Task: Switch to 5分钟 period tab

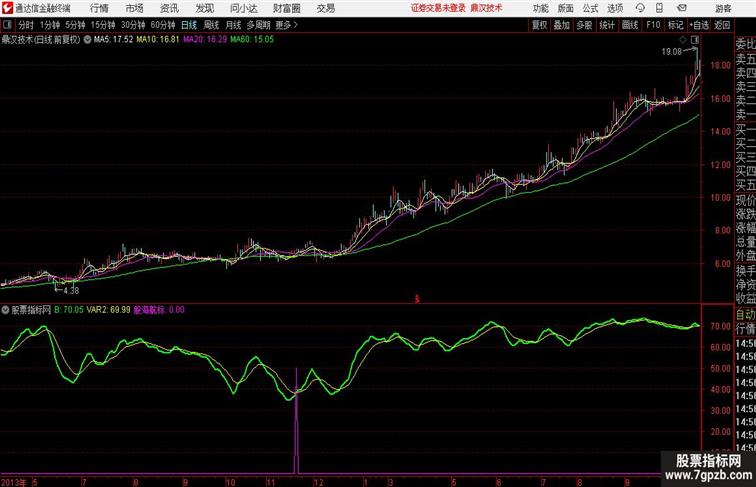Action: tap(75, 25)
